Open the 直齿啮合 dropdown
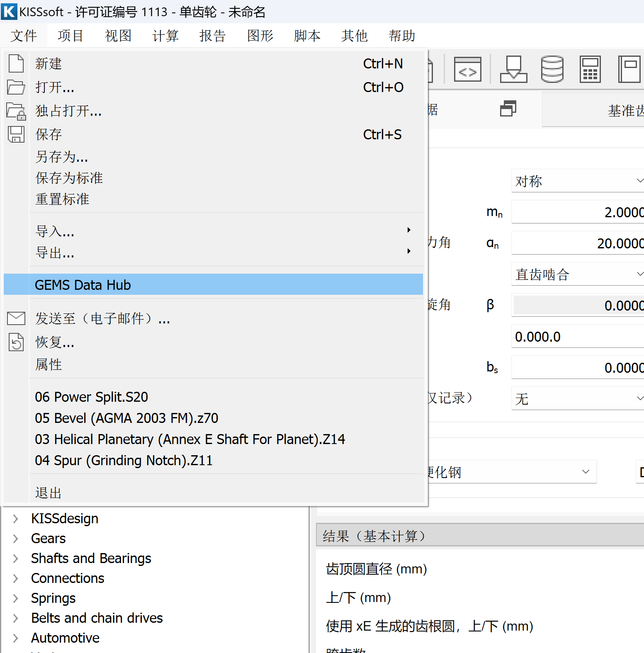 point(578,274)
